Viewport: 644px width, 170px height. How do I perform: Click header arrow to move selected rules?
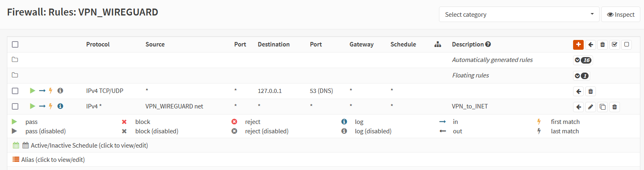tap(591, 44)
